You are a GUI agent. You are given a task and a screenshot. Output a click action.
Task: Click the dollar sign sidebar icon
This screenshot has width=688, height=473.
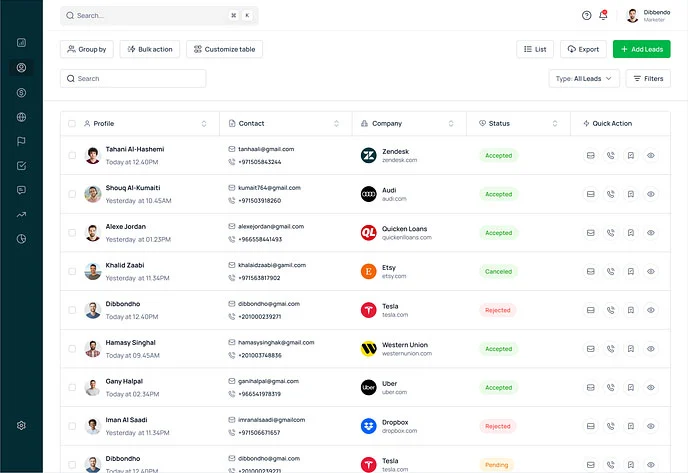pos(21,92)
